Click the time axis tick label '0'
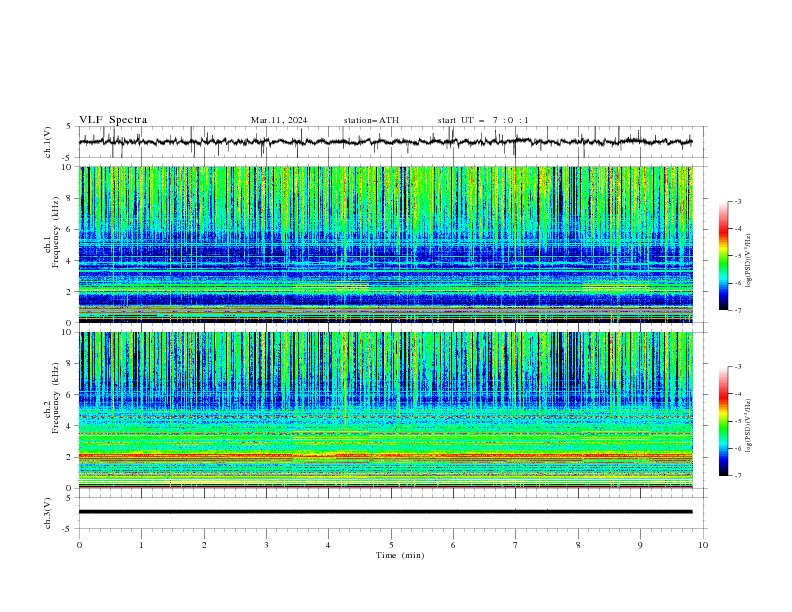792x612 pixels. (79, 545)
